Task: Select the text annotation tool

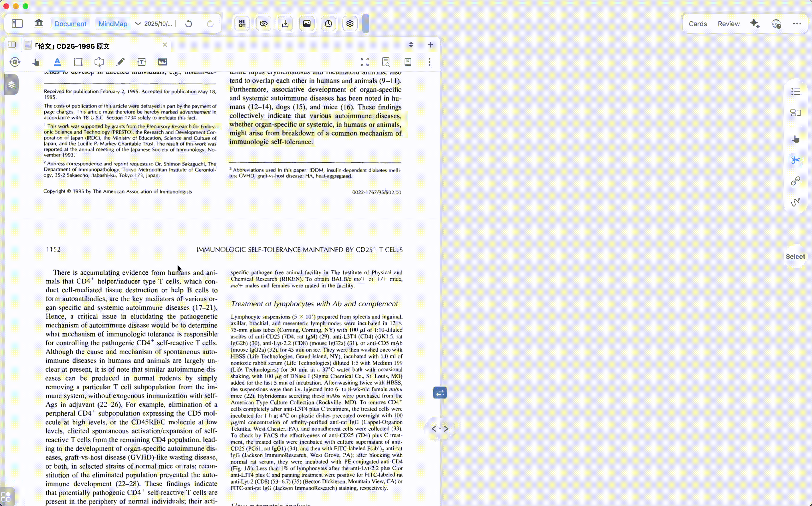Action: (x=142, y=62)
